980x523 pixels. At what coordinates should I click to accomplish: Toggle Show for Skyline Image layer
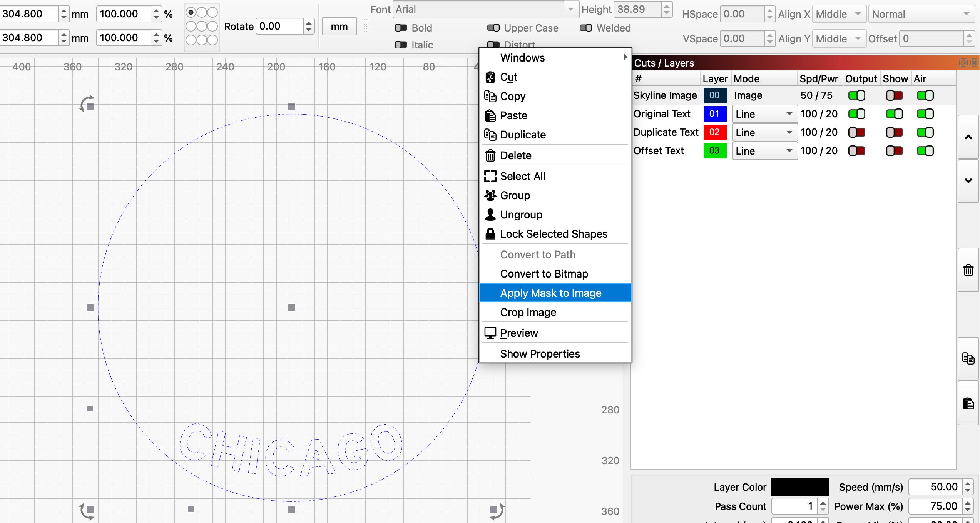pyautogui.click(x=894, y=95)
